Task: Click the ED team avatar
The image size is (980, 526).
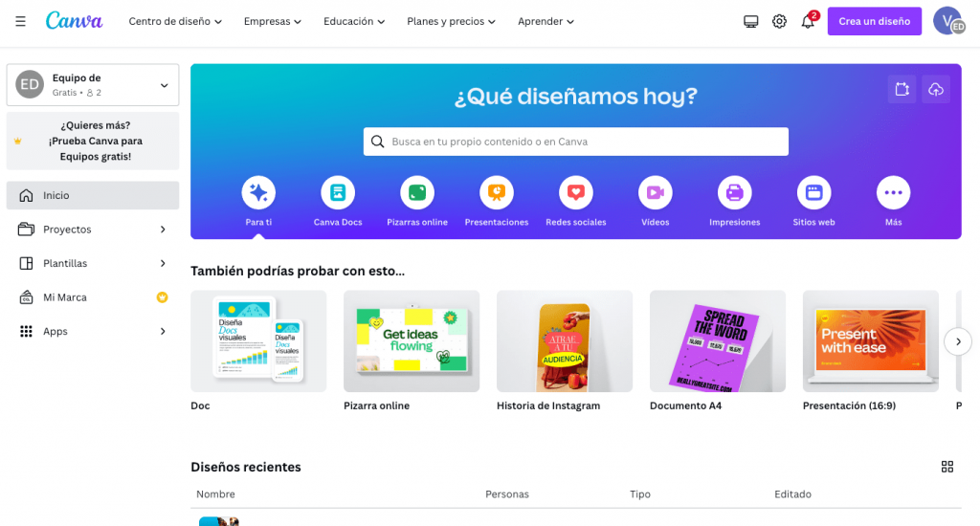Action: pyautogui.click(x=30, y=84)
